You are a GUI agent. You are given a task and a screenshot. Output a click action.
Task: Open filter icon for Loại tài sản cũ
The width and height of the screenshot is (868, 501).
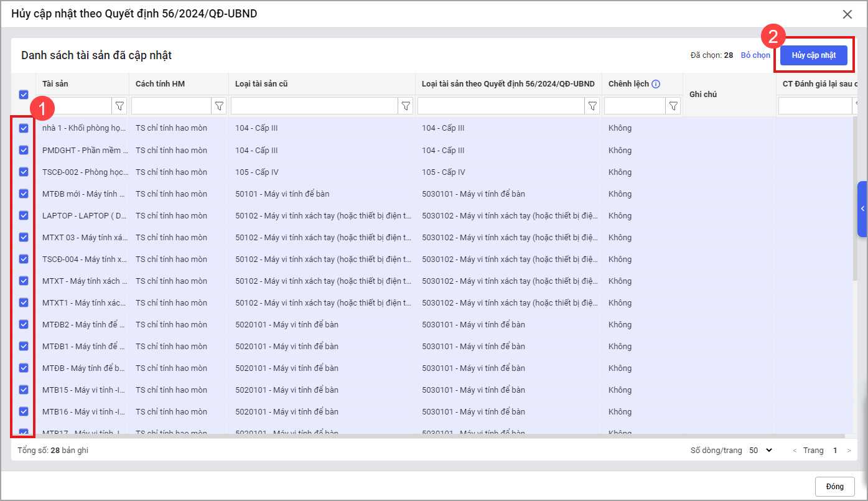[406, 106]
